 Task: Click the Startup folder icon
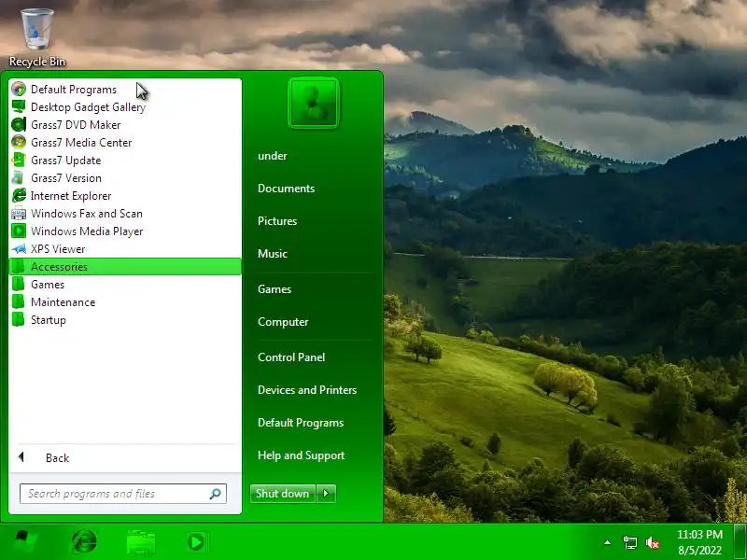tap(19, 320)
